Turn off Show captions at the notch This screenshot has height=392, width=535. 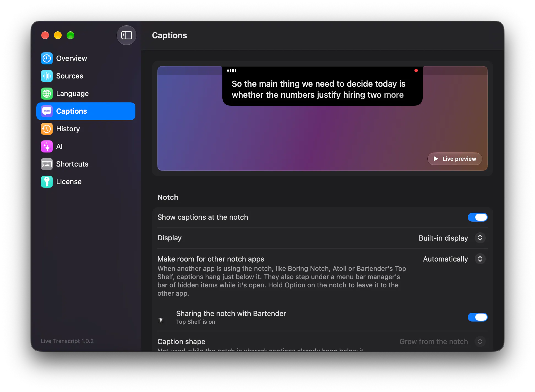[477, 217]
